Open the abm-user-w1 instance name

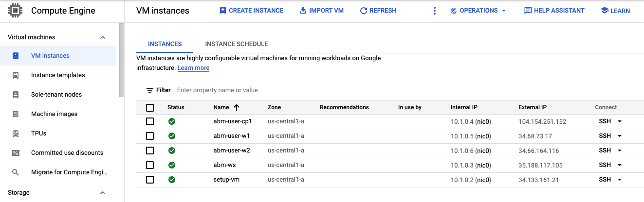point(231,136)
